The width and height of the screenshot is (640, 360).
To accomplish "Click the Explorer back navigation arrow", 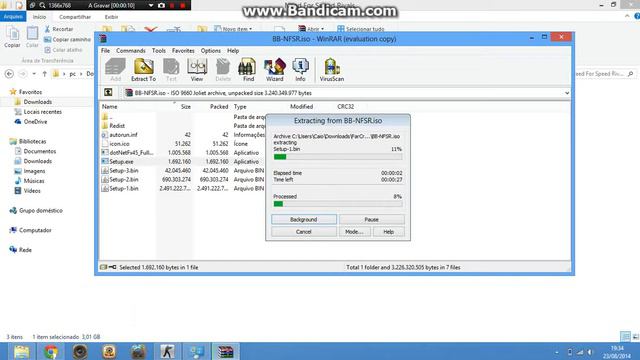I will [x=9, y=74].
